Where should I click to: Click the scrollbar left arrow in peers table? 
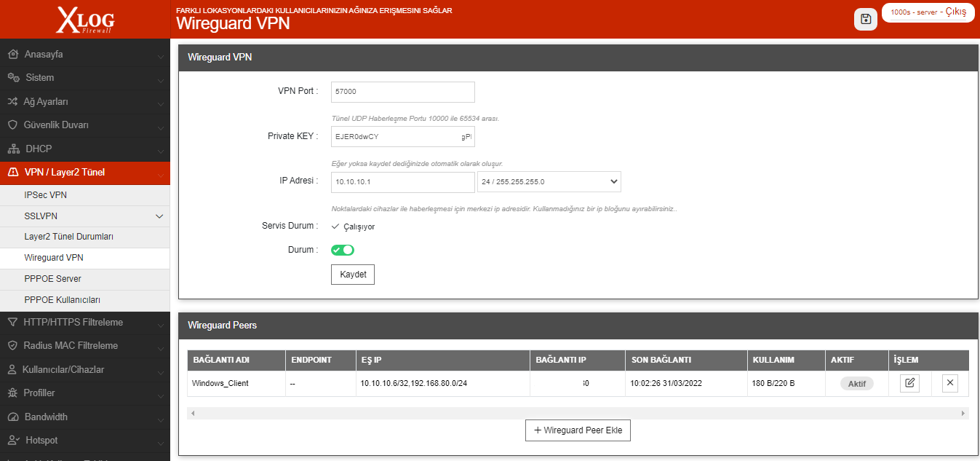point(193,413)
